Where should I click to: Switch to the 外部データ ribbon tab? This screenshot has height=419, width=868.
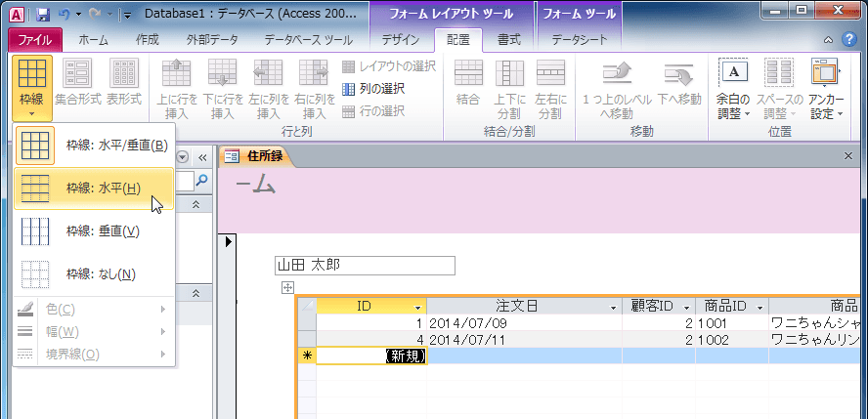212,40
